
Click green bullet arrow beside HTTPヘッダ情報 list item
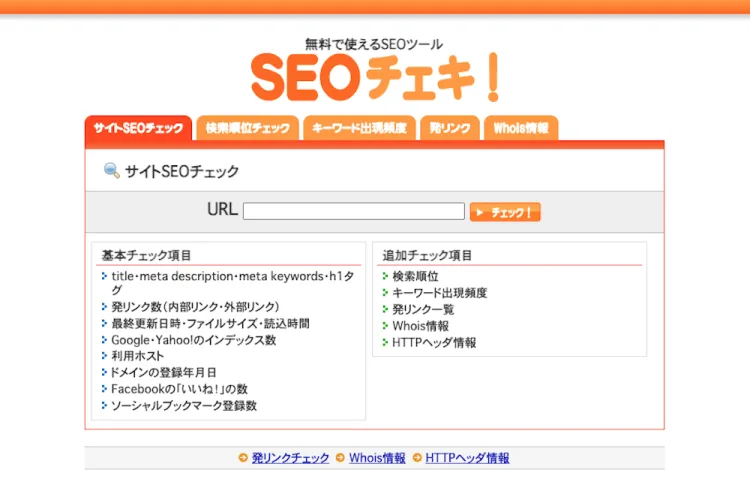tap(385, 342)
